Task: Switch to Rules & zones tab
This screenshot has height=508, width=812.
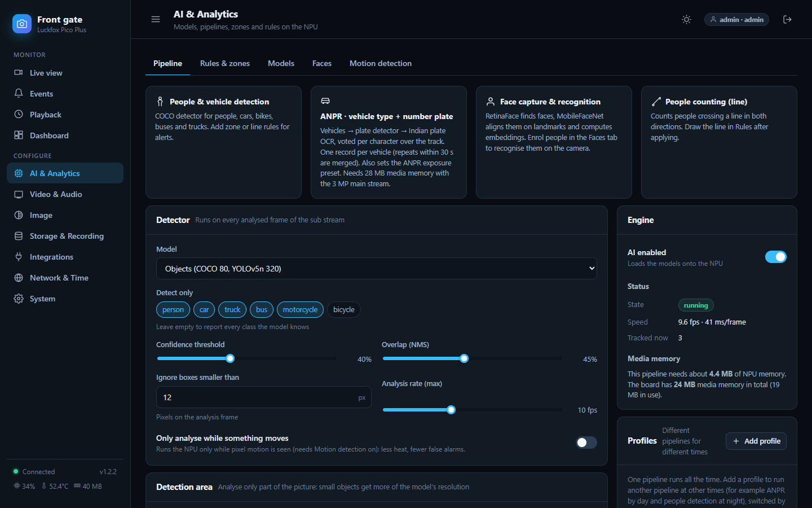Action: pyautogui.click(x=225, y=63)
